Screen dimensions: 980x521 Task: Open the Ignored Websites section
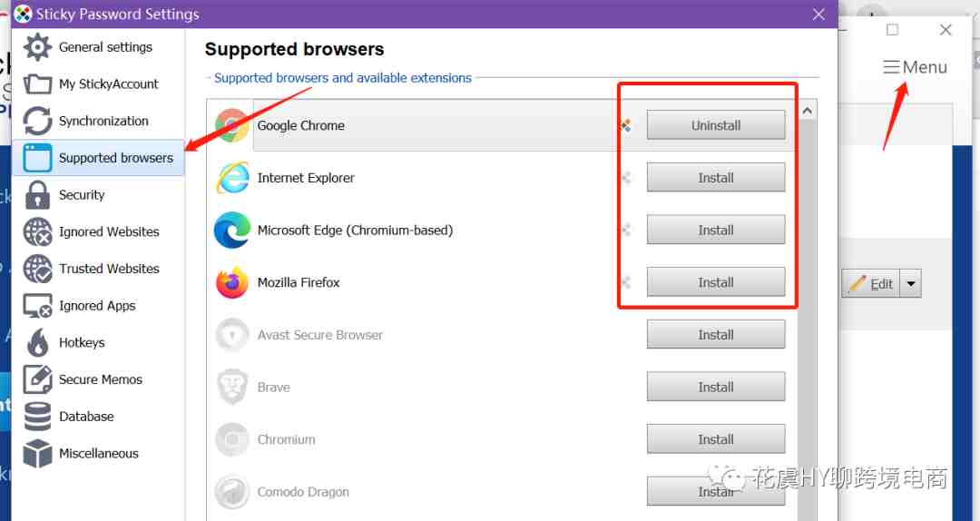tap(98, 231)
